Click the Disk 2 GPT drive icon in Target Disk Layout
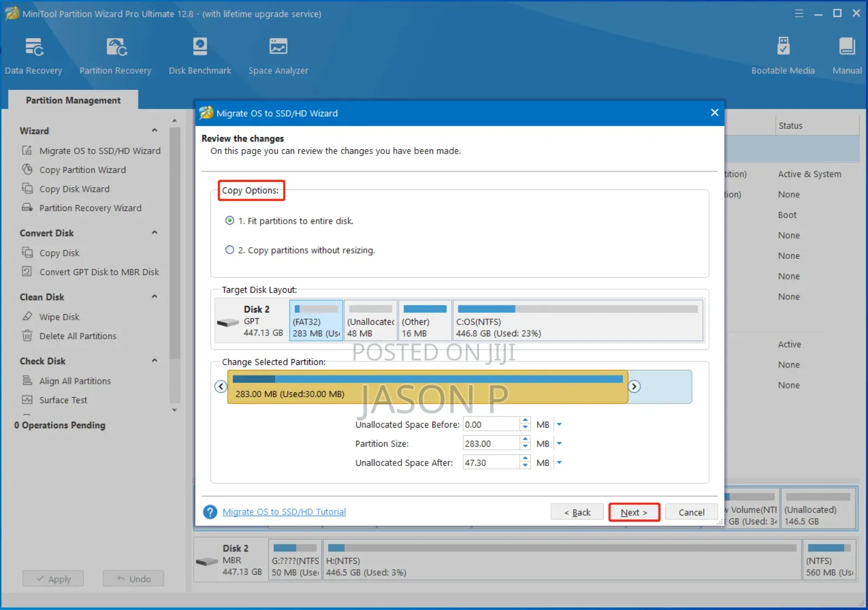868x610 pixels. coord(228,322)
